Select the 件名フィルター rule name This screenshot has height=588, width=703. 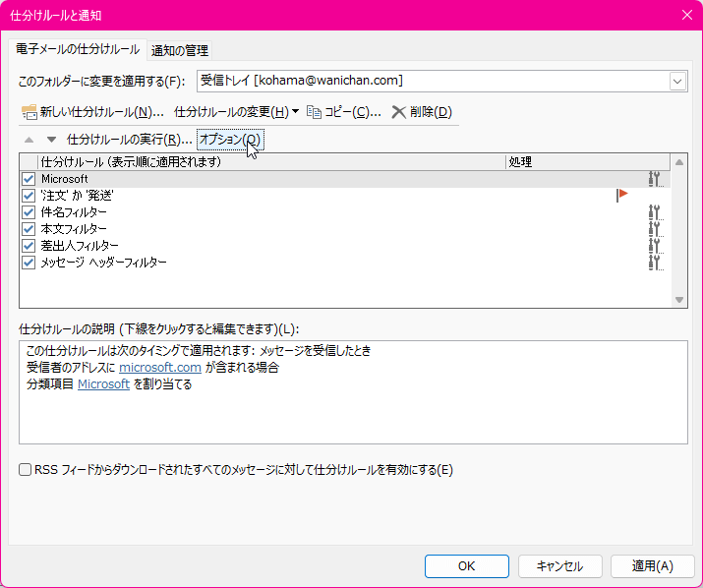pyautogui.click(x=74, y=212)
